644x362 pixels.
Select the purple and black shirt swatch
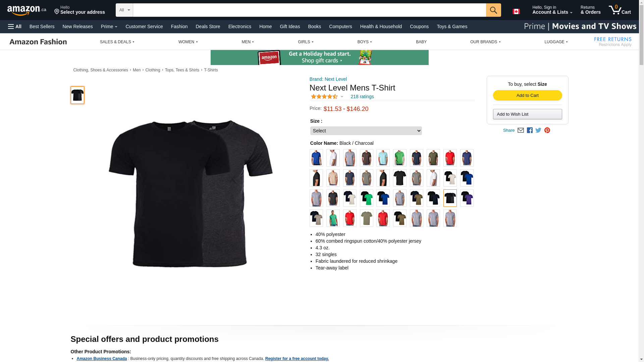click(467, 198)
